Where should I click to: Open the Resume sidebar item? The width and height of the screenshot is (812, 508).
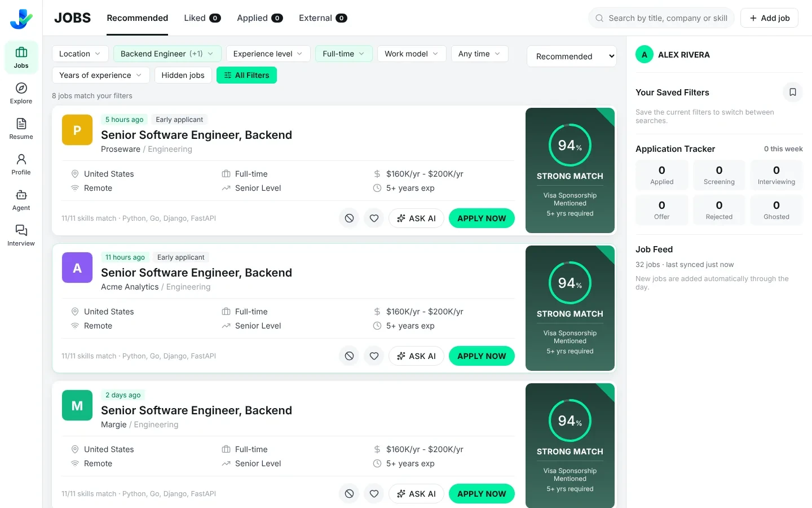coord(21,129)
